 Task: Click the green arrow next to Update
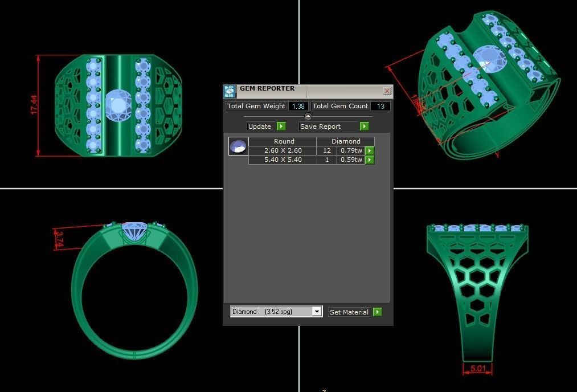coord(281,126)
